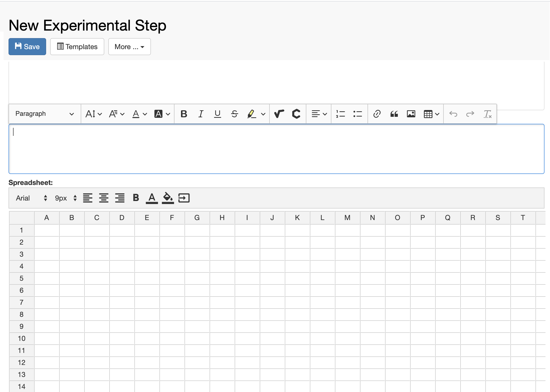The image size is (550, 392).
Task: Click the Bold button in spreadsheet toolbar
Action: pyautogui.click(x=136, y=198)
